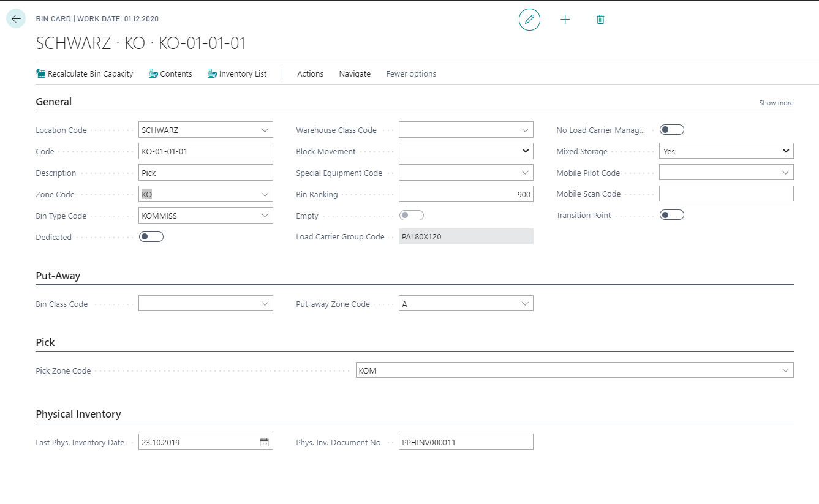The height and width of the screenshot is (504, 819).
Task: Toggle the Transition Point switch
Action: pyautogui.click(x=672, y=215)
